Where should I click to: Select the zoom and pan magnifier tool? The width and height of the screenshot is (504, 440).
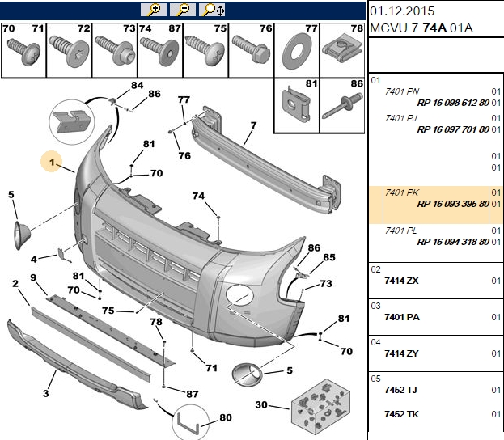point(212,10)
